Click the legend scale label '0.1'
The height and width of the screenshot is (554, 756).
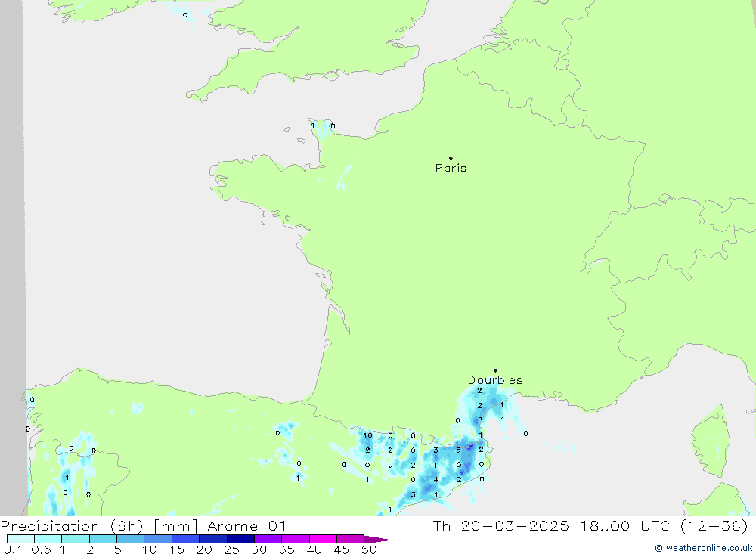[13, 549]
